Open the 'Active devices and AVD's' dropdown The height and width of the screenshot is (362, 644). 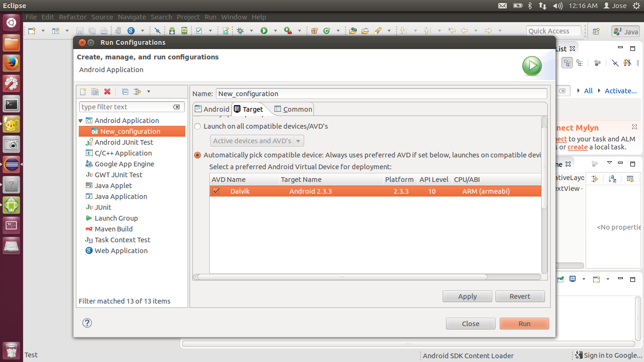point(257,140)
